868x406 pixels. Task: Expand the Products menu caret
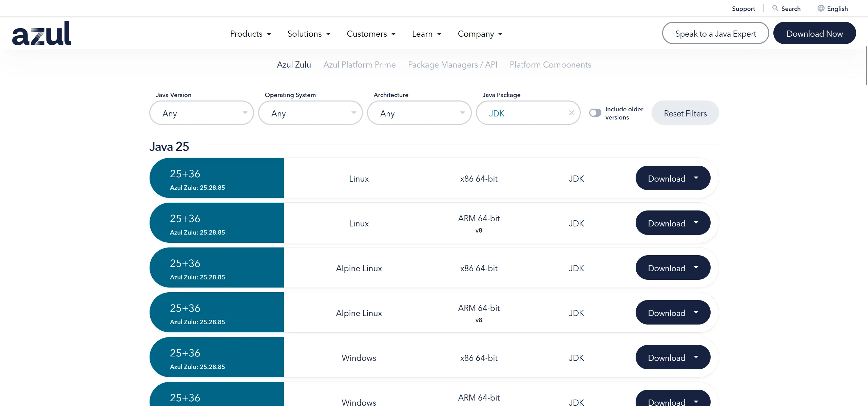[x=269, y=34]
